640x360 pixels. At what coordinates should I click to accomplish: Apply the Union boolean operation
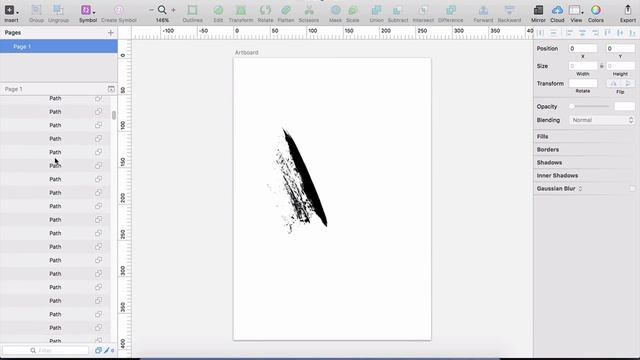[376, 10]
